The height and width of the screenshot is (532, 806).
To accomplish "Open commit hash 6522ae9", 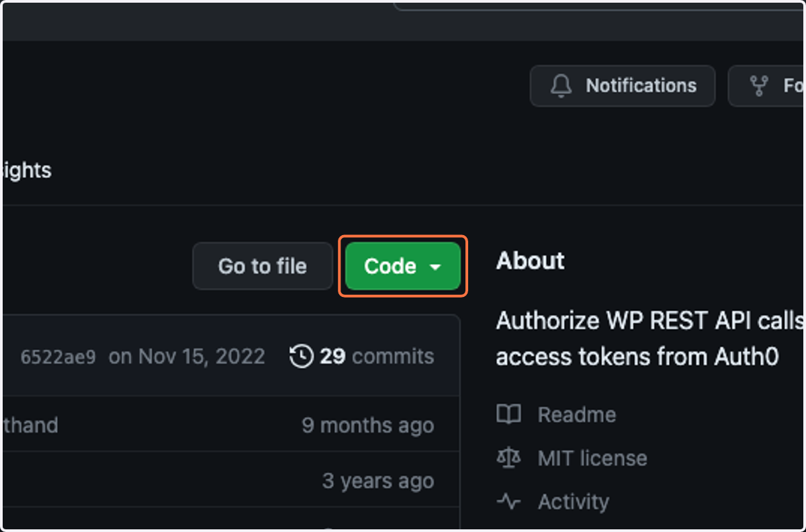I will (58, 356).
